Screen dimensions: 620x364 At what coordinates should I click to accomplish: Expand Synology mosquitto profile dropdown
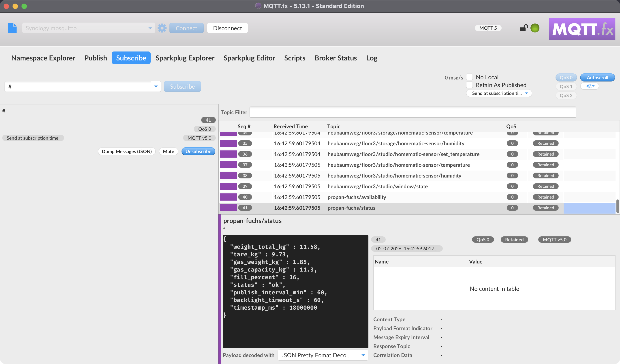click(150, 28)
